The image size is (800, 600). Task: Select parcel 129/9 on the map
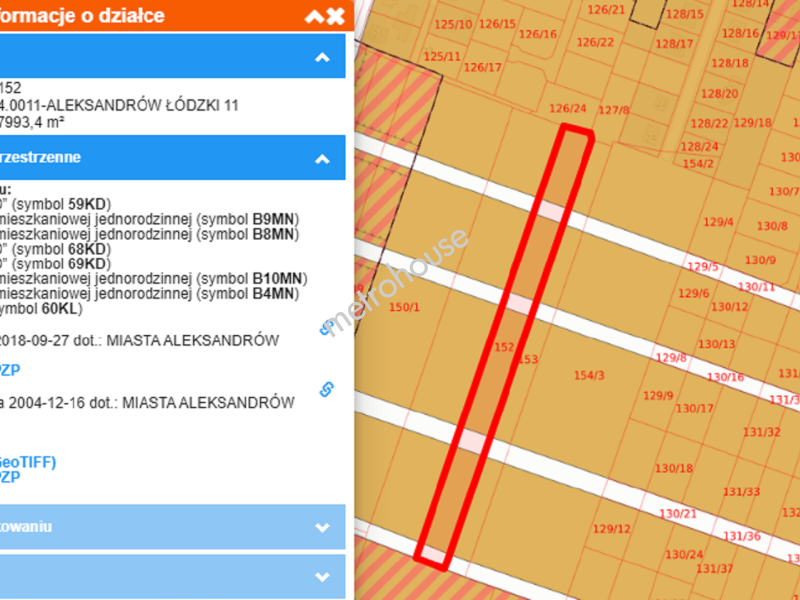(658, 395)
